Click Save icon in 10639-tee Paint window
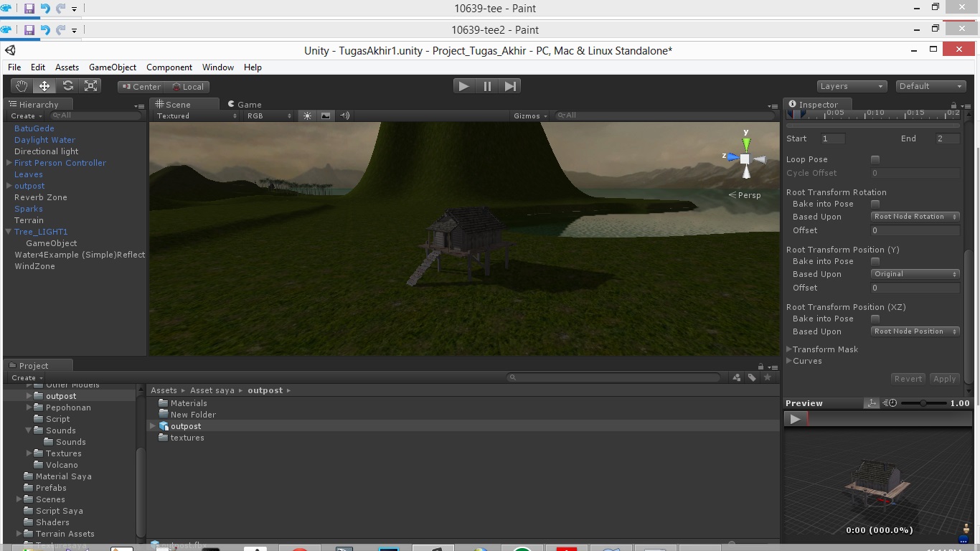This screenshot has height=551, width=980. pos(29,9)
